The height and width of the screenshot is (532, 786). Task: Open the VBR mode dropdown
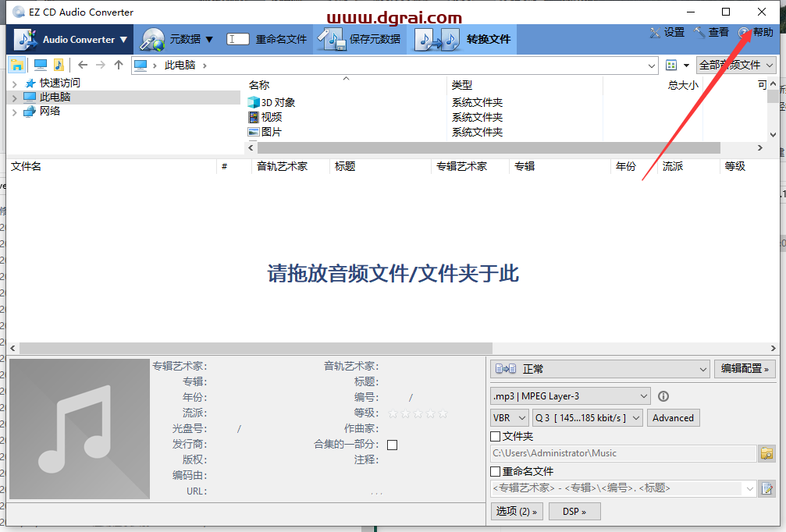[509, 418]
